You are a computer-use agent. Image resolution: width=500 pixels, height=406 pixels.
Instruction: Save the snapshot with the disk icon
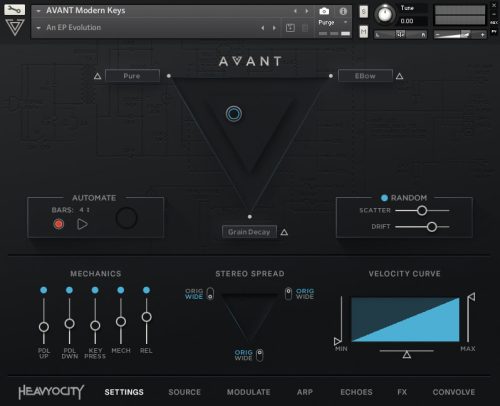pos(290,28)
